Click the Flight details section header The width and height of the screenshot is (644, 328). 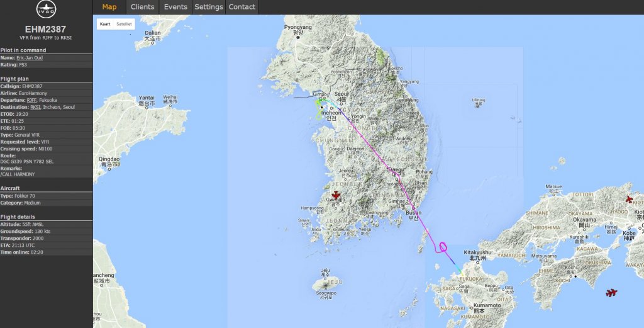18,217
